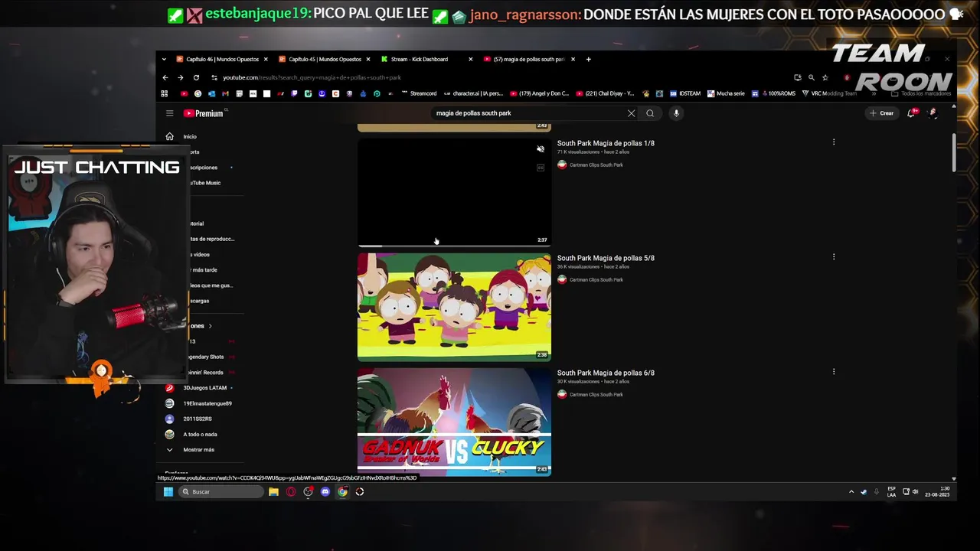The image size is (980, 551).
Task: Open South Park Magia de pollas 1/8 title
Action: tap(606, 143)
